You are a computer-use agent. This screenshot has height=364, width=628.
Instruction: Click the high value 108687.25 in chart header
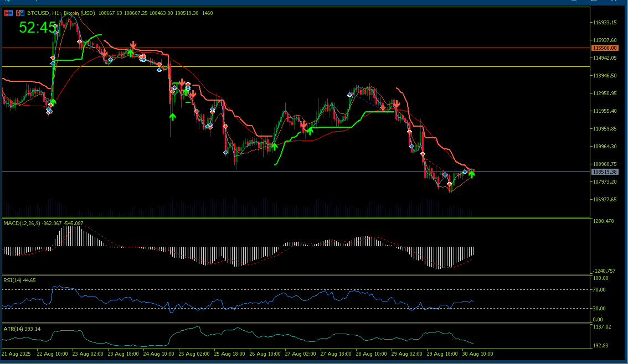[x=135, y=13]
